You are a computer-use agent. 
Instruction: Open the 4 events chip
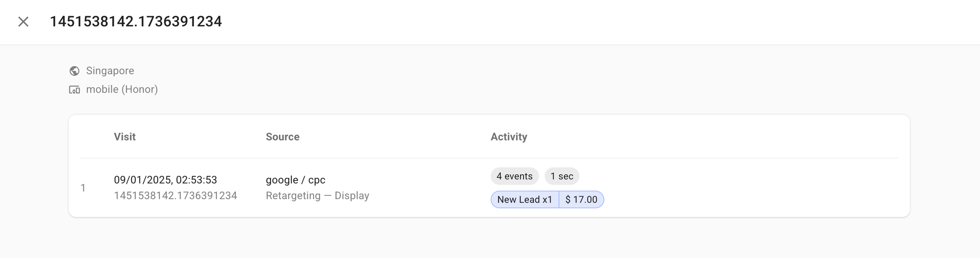(x=514, y=176)
